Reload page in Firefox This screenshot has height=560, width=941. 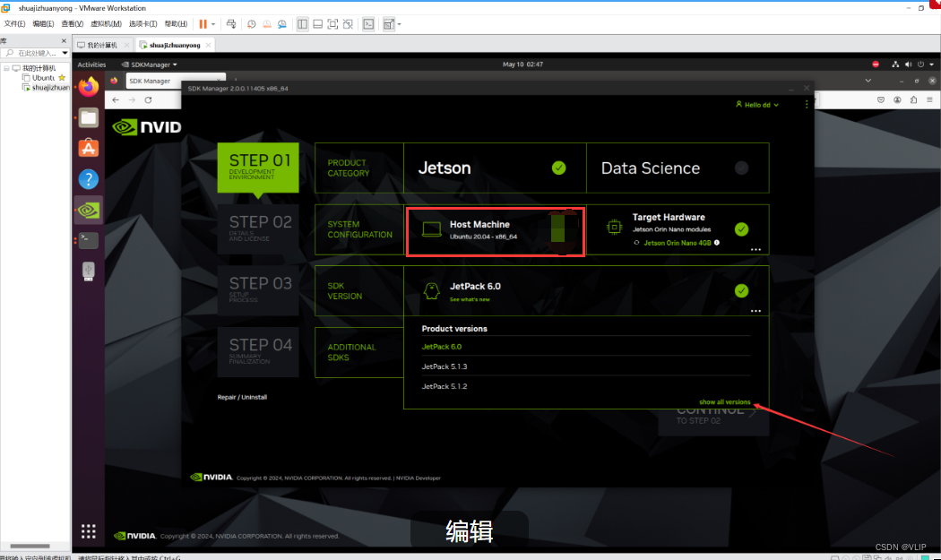148,99
